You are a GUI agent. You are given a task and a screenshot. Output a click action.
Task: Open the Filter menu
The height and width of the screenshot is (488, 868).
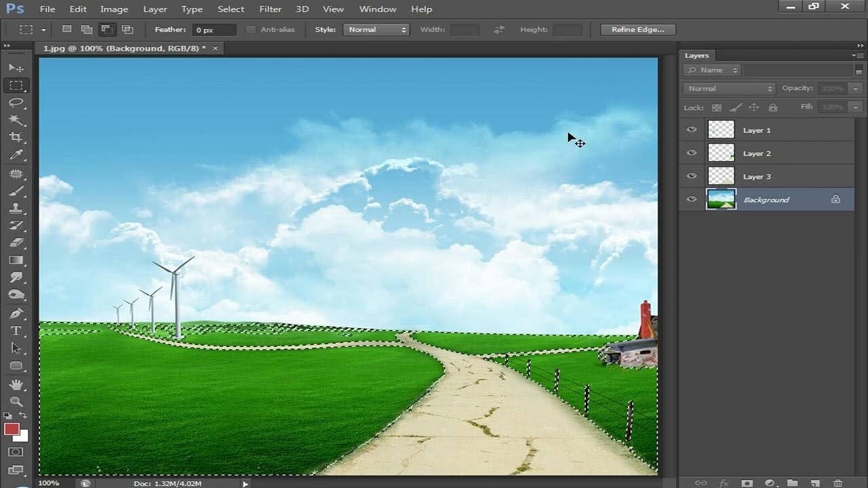(270, 9)
